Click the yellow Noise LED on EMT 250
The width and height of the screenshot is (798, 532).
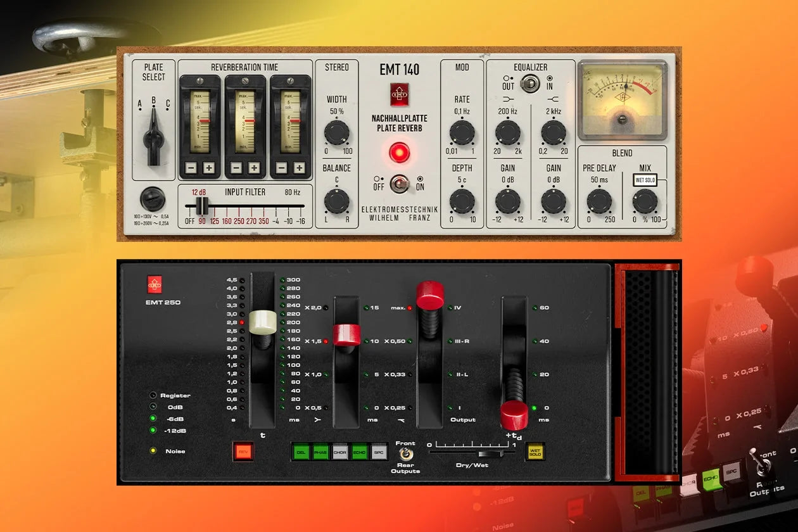pos(152,451)
